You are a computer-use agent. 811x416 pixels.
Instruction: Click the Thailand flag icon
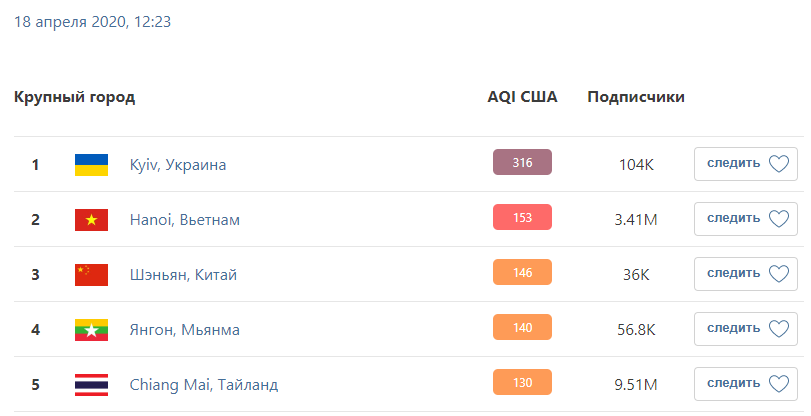91,384
